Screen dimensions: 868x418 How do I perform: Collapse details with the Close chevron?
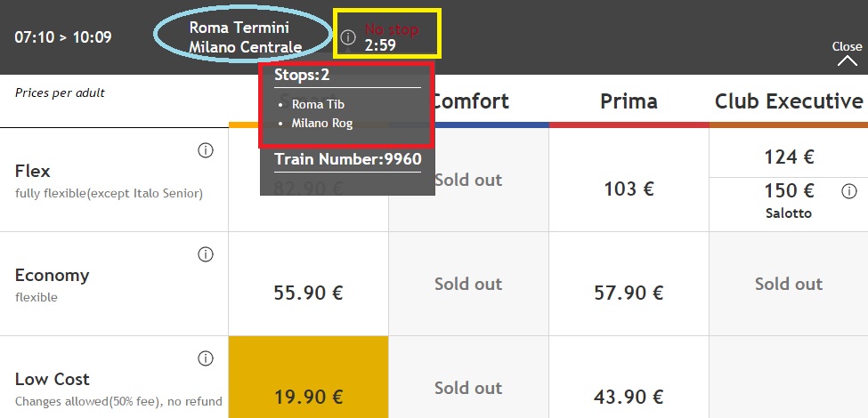click(x=847, y=60)
